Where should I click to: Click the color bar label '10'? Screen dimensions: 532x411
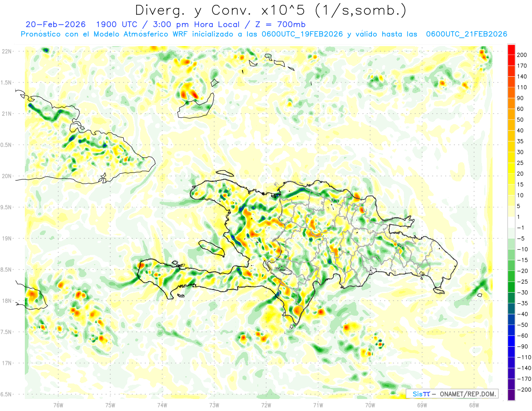pyautogui.click(x=521, y=195)
